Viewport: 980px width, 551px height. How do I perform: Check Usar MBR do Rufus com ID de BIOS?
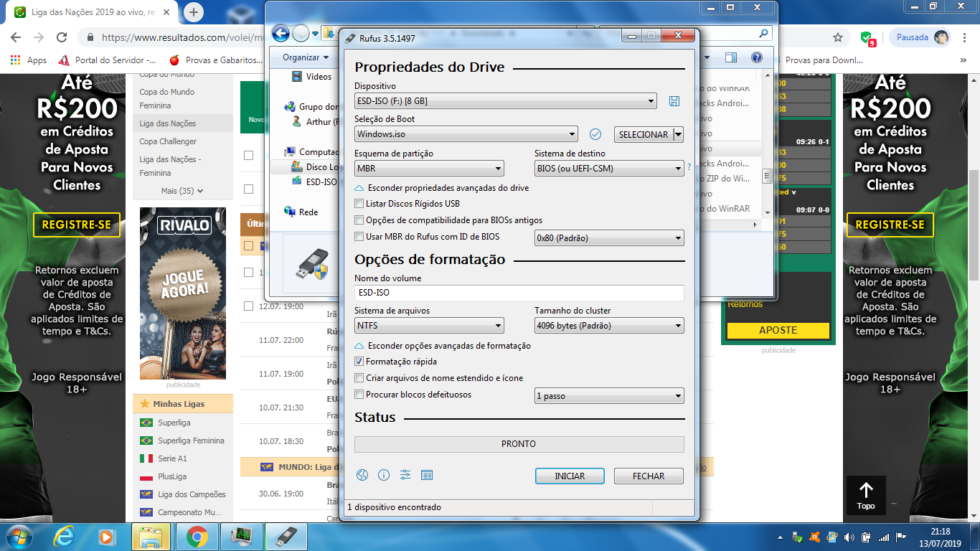tap(359, 237)
